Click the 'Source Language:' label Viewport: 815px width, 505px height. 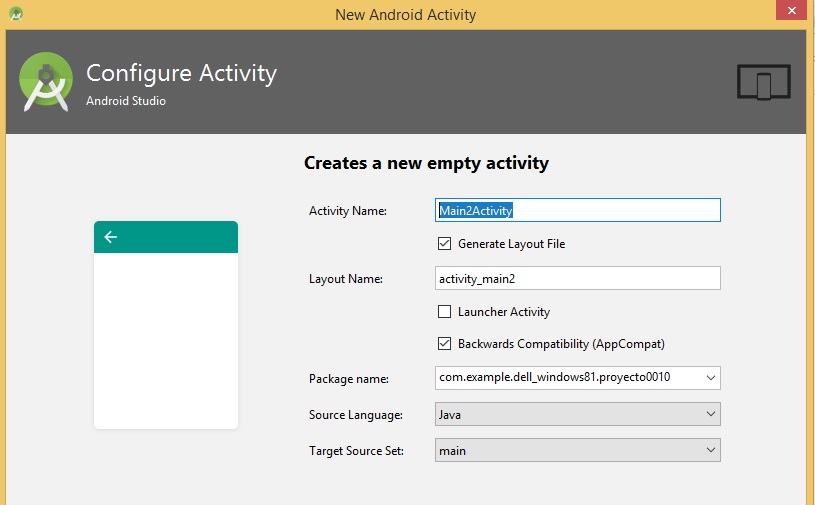356,415
